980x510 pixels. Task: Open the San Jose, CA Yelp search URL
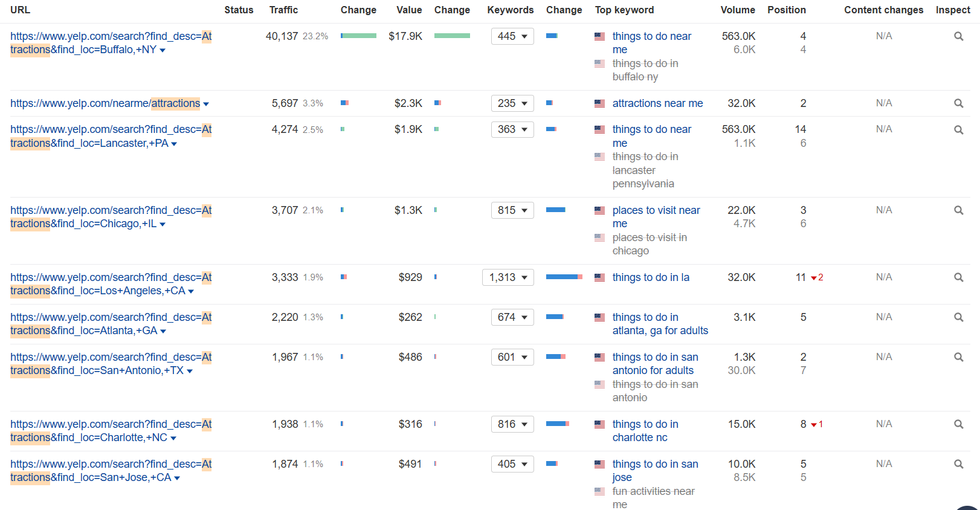(x=111, y=471)
